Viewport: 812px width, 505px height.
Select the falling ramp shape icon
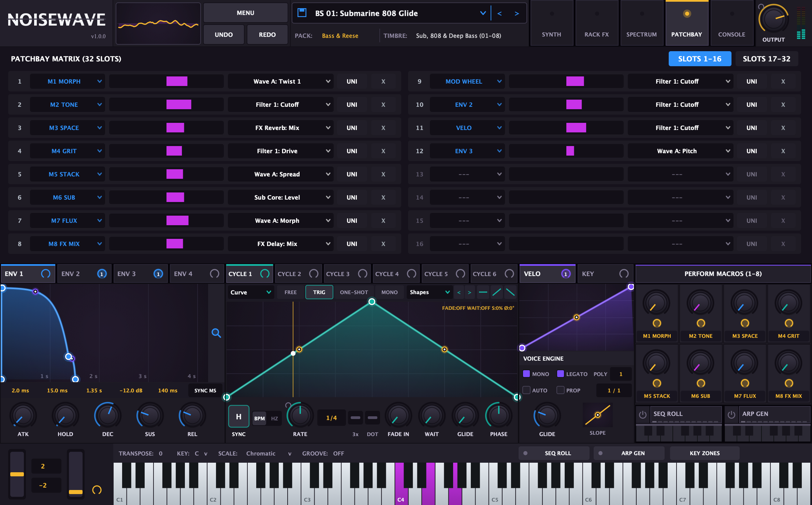point(510,292)
